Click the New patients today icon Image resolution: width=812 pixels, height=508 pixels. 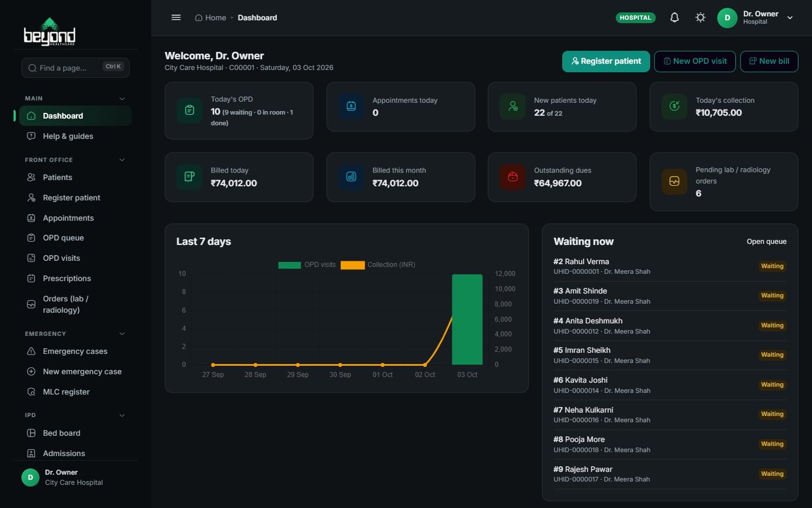[513, 106]
